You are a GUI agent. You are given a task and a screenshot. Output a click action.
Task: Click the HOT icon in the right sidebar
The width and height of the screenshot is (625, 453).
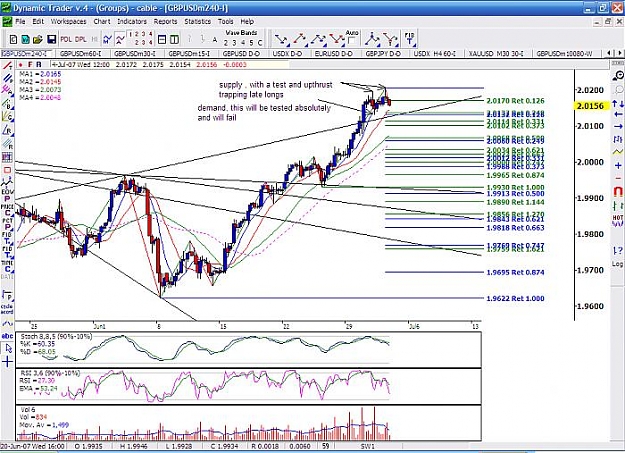(617, 221)
